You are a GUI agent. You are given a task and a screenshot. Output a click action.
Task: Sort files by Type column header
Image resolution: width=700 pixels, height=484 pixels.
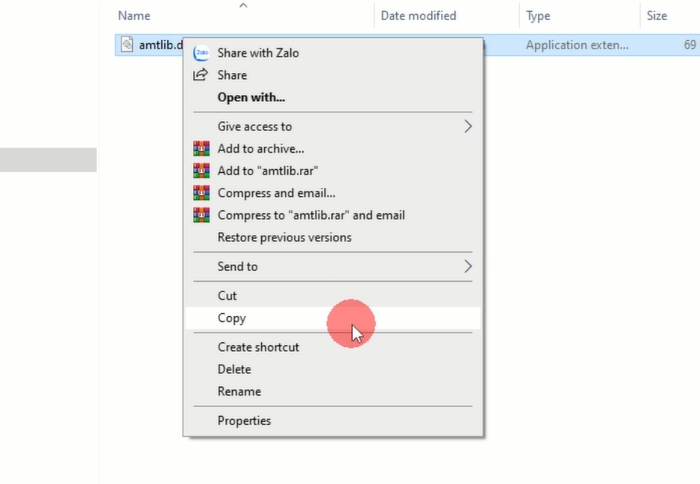[538, 16]
